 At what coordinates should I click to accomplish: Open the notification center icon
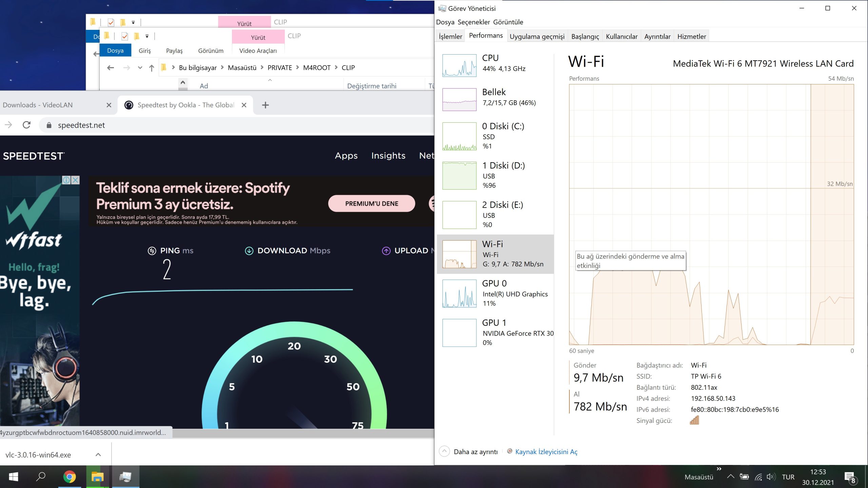pyautogui.click(x=849, y=477)
